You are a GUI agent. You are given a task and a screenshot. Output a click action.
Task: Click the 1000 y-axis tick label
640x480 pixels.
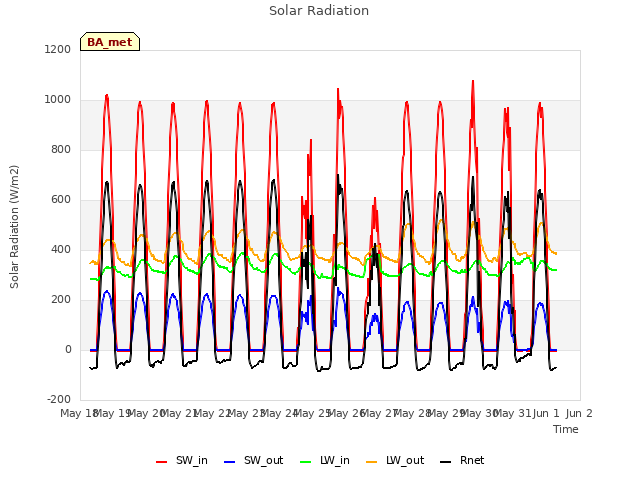tap(58, 100)
